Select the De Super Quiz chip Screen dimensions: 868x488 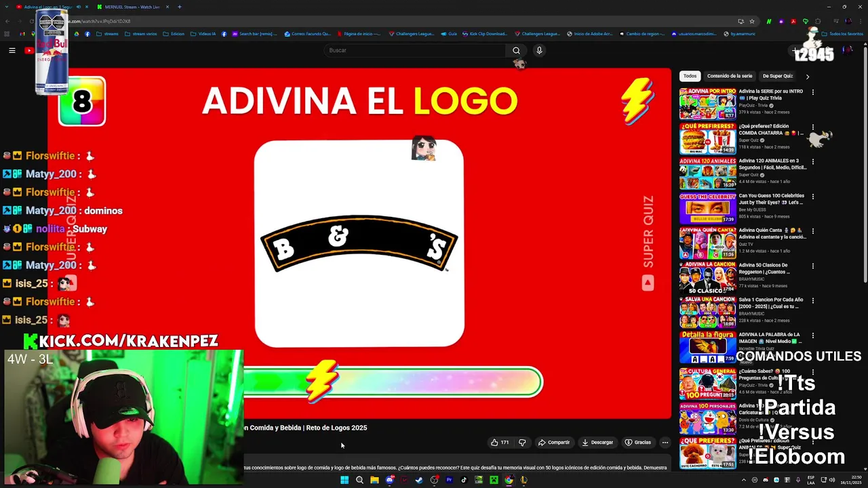tap(778, 76)
